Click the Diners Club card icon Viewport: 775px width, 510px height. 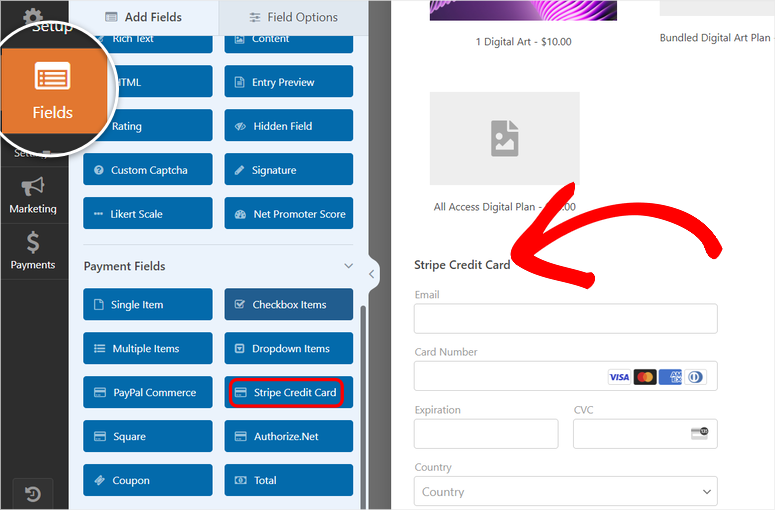pyautogui.click(x=695, y=377)
